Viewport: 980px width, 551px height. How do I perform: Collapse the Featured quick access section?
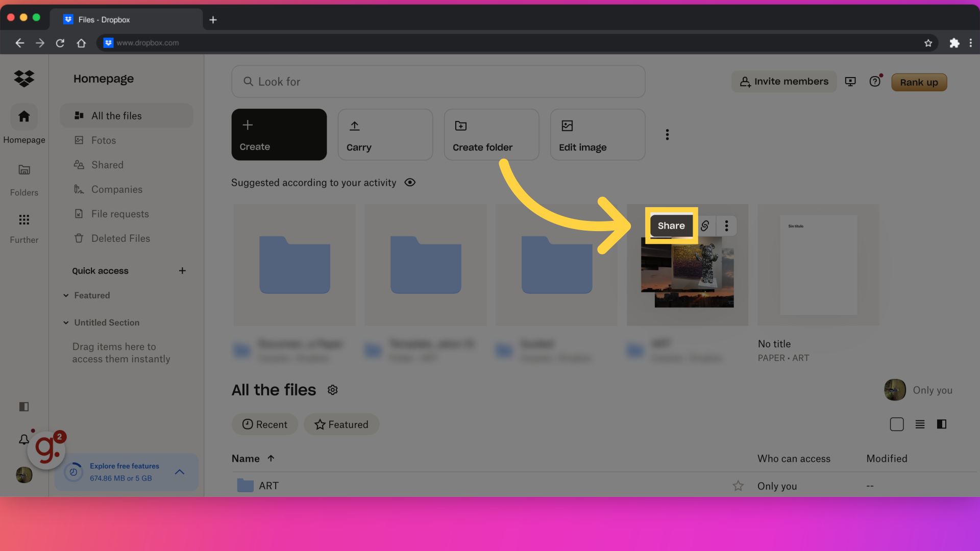click(66, 295)
